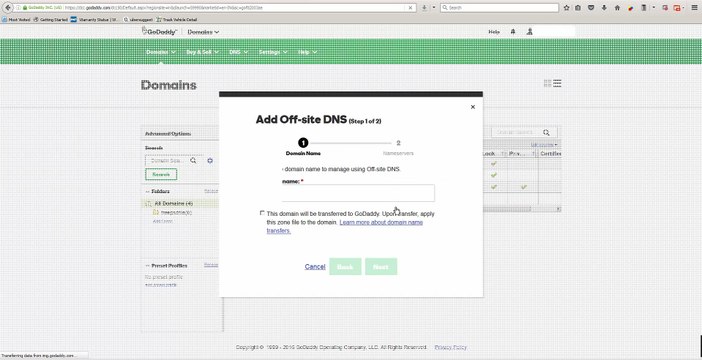Screen dimensions: 702x360
Task: Select step 2 Nameservers indicator
Action: click(398, 143)
